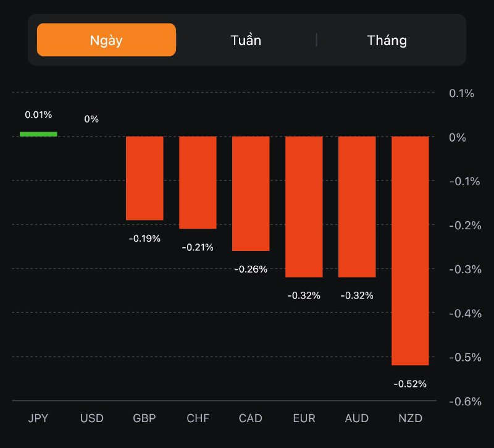Click the -0.26% label under CAD
Viewport: 494px width, 448px height.
(251, 269)
